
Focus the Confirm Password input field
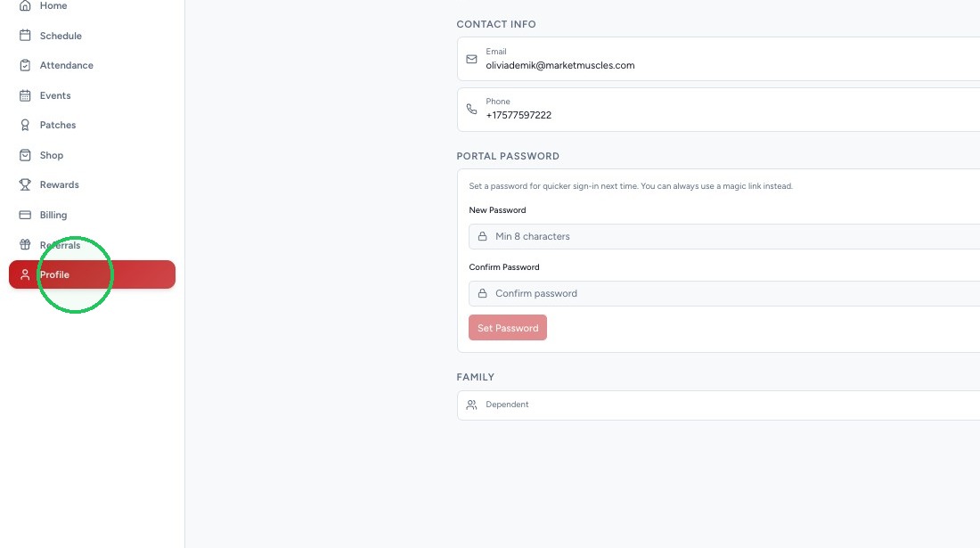(724, 293)
